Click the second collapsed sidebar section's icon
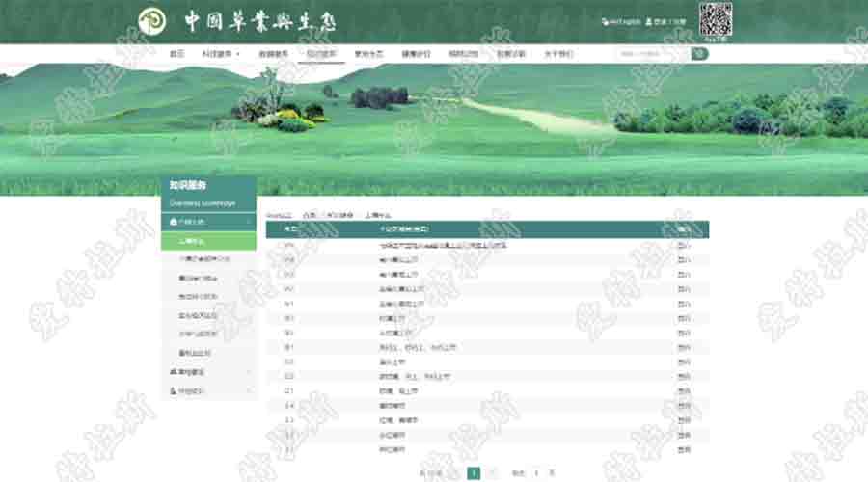 pos(174,371)
